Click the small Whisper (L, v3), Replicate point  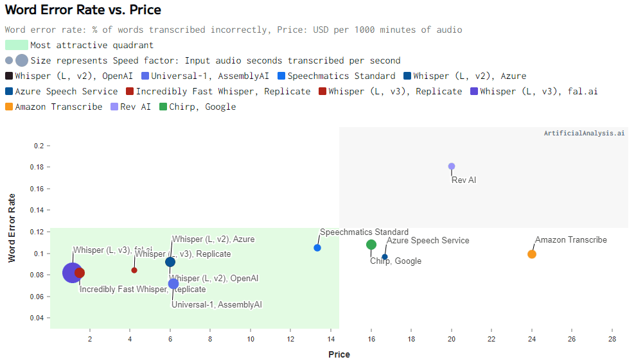tap(134, 270)
